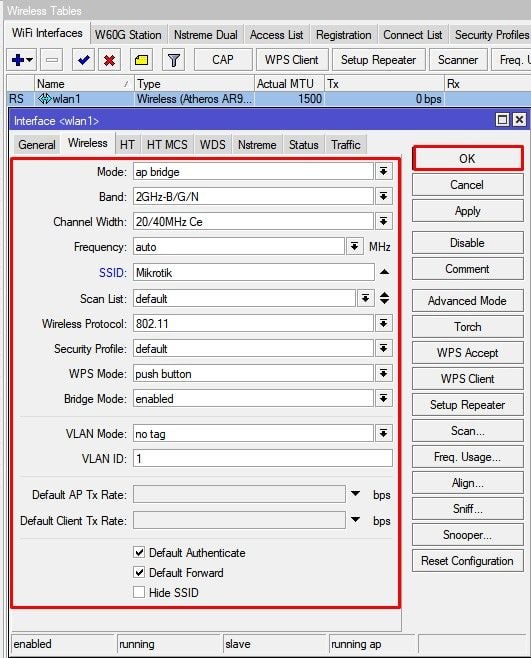Click the wlan1 interface icon in list

[x=44, y=99]
